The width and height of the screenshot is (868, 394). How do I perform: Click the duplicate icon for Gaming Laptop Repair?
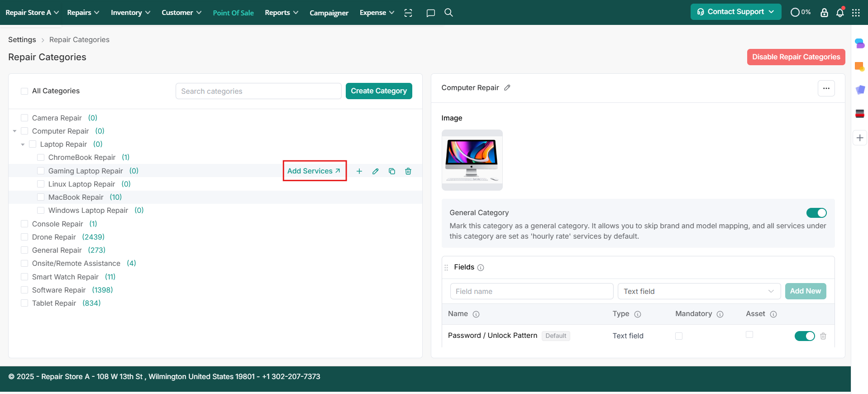coord(392,171)
